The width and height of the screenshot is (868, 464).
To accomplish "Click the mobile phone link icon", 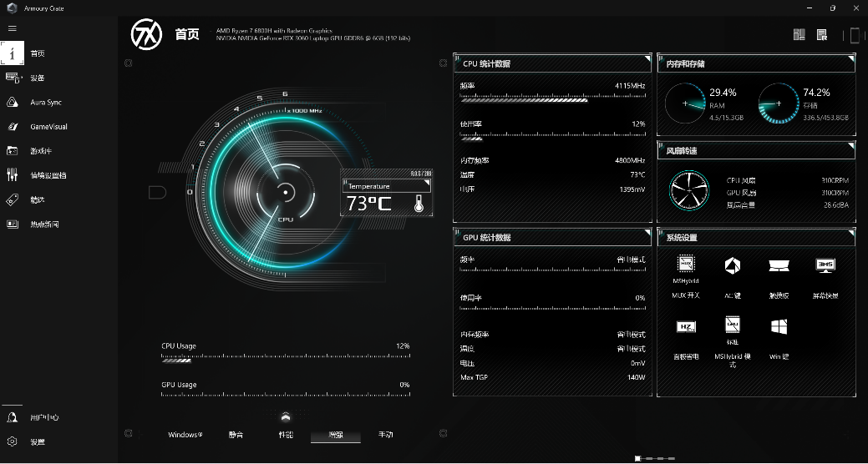I will 854,35.
